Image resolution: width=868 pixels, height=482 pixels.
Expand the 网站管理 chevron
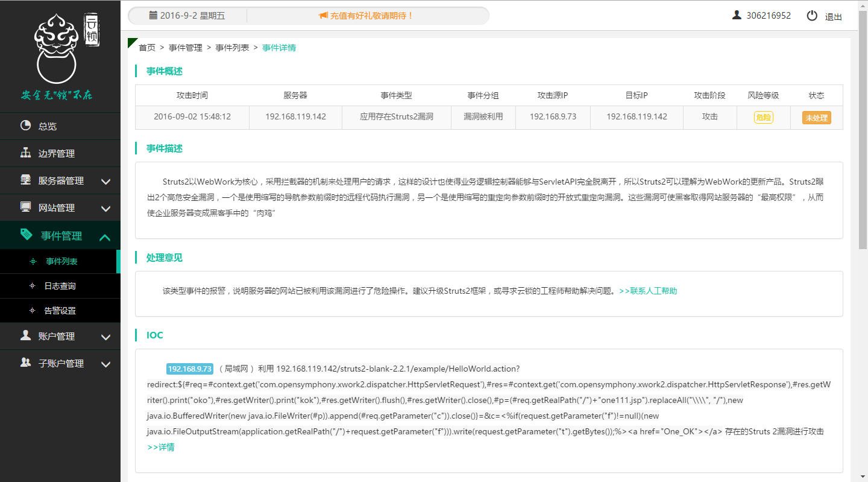click(106, 208)
